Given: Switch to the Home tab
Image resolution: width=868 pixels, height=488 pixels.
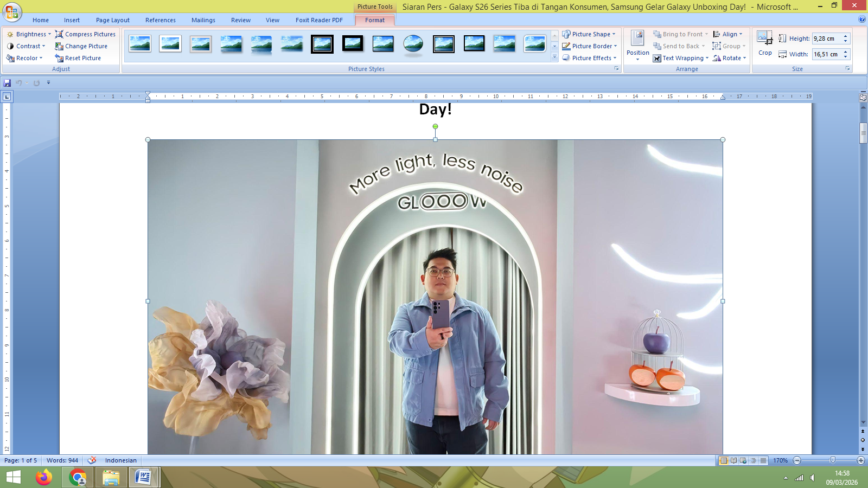Looking at the screenshot, I should [41, 20].
